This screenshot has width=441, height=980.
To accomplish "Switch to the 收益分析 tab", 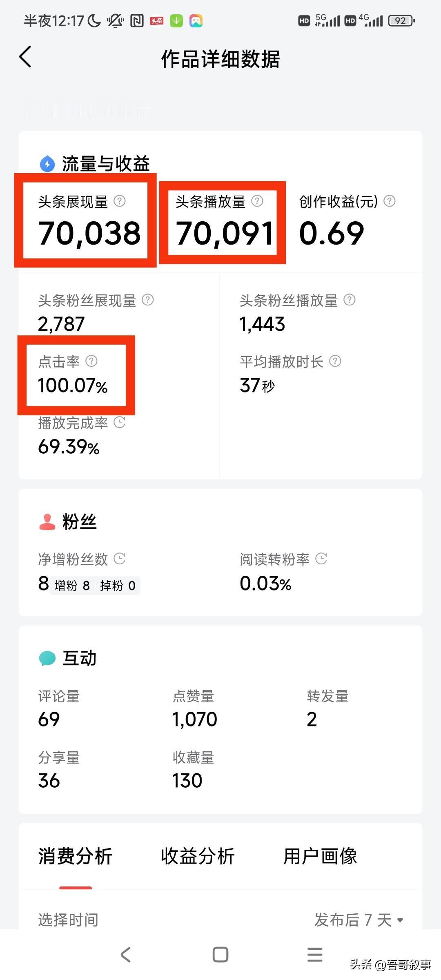I will coord(198,856).
